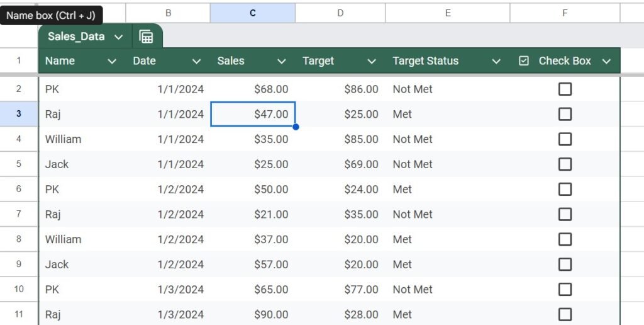Screen dimensions: 644x325
Task: Select the $28.00 target cell
Action: pyautogui.click(x=340, y=314)
